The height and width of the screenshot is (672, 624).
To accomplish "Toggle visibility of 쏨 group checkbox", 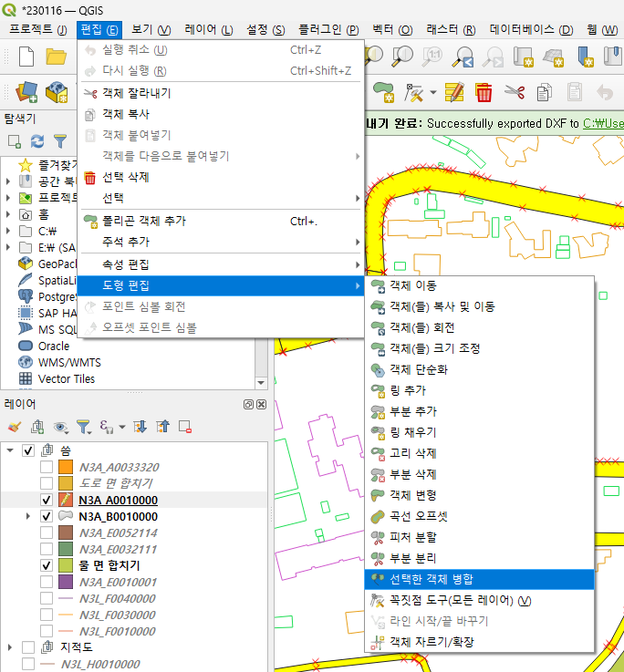I will tap(28, 450).
